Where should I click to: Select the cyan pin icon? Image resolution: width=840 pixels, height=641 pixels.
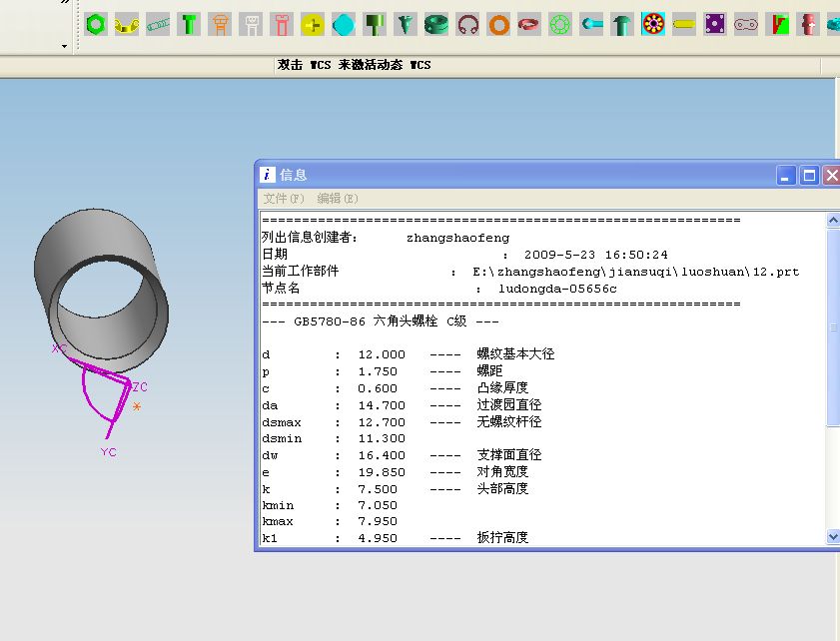pyautogui.click(x=591, y=25)
